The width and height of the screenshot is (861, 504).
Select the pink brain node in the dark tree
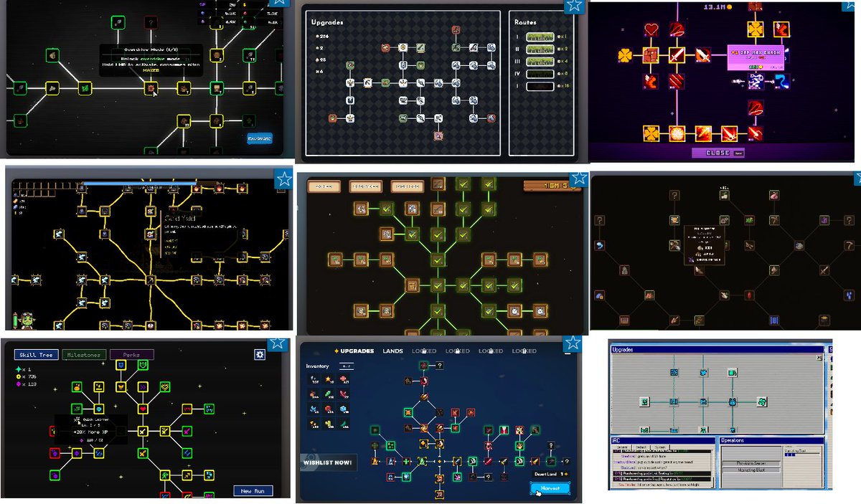(x=773, y=194)
